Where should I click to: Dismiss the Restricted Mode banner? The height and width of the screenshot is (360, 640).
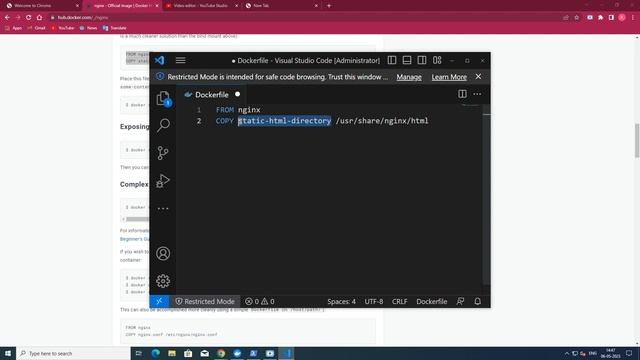[x=478, y=77]
